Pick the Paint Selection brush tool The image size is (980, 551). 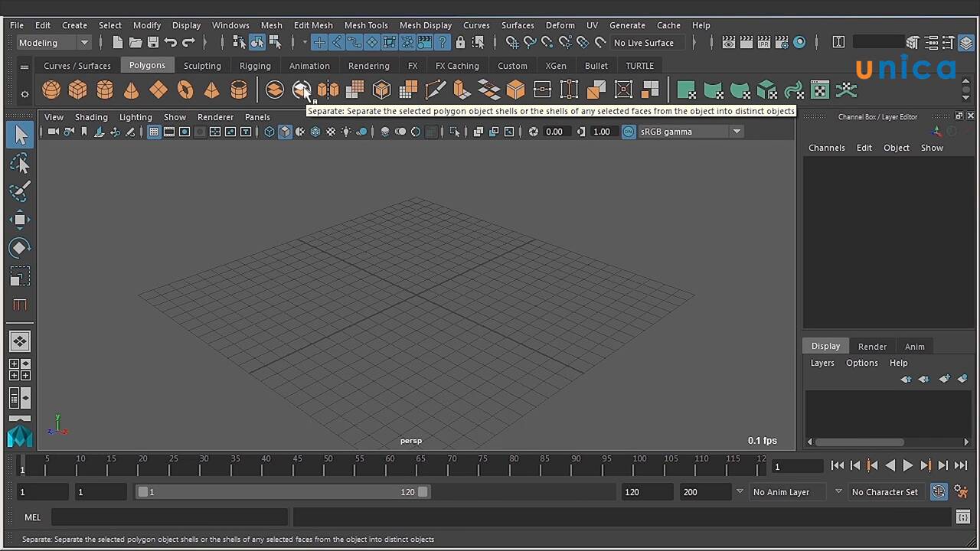(20, 191)
